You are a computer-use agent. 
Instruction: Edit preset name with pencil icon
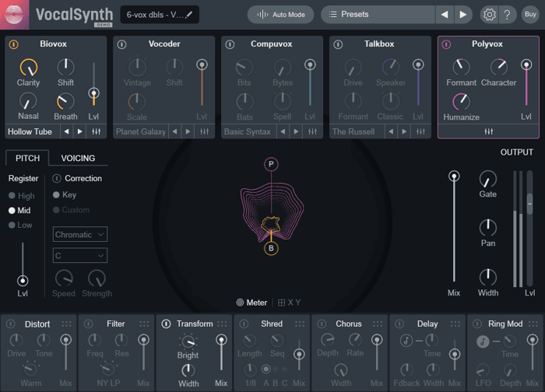[189, 15]
